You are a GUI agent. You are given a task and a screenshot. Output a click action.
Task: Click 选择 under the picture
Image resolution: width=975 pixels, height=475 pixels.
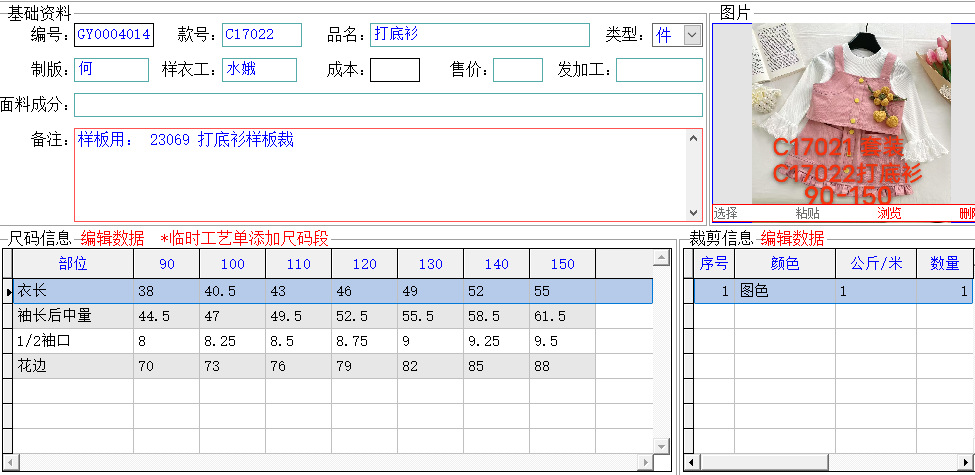(x=725, y=213)
